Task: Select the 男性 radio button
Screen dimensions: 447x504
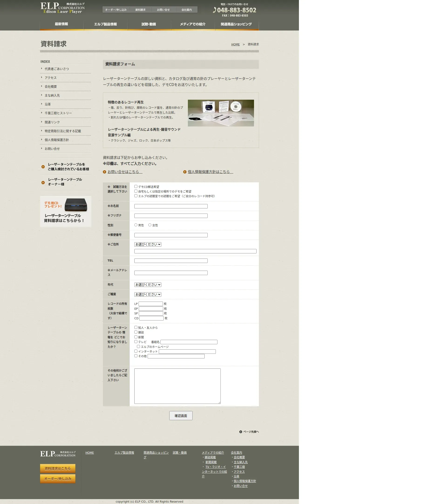Action: pyautogui.click(x=136, y=225)
